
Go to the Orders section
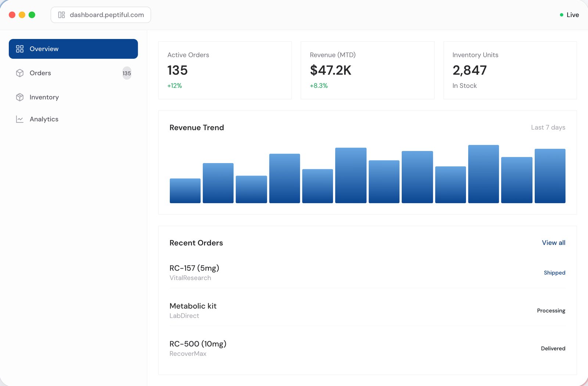(x=73, y=73)
